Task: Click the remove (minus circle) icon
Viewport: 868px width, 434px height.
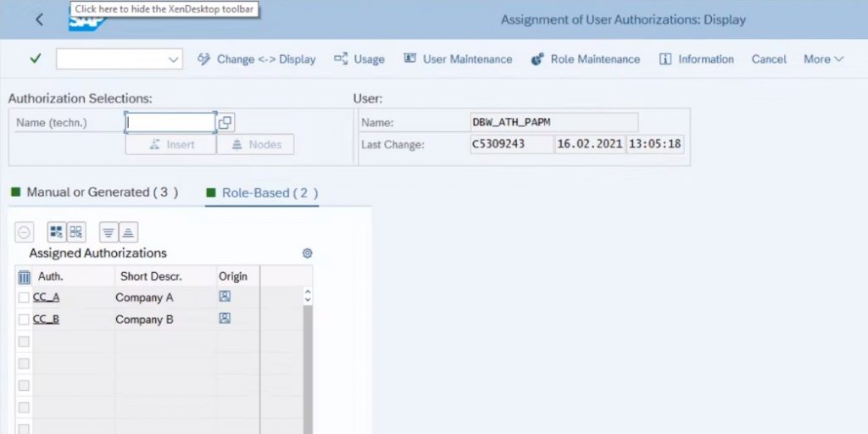Action: [x=25, y=232]
